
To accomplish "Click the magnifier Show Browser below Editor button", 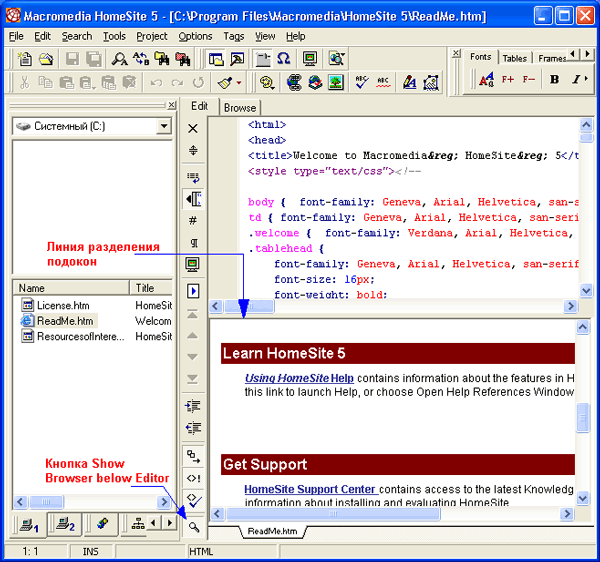I will pyautogui.click(x=194, y=528).
